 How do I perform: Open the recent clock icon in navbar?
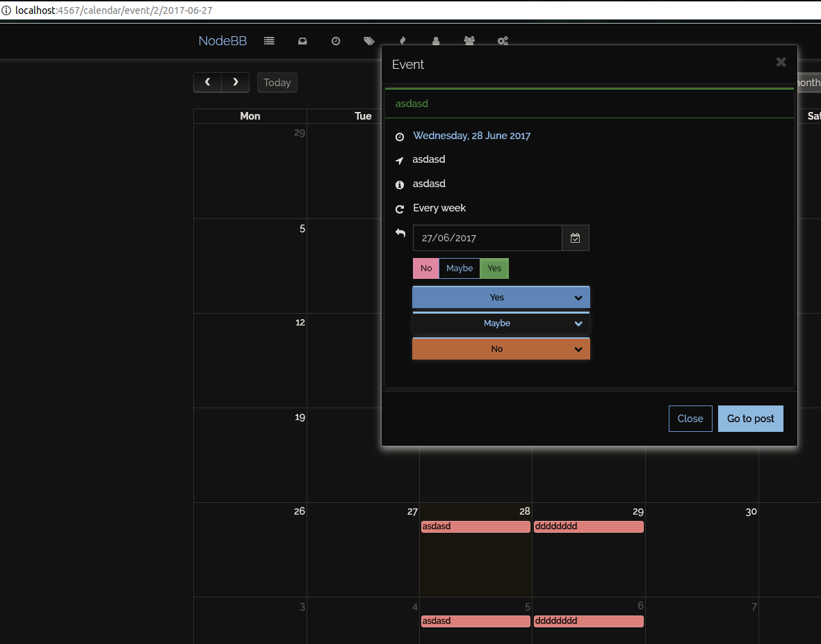[x=336, y=41]
